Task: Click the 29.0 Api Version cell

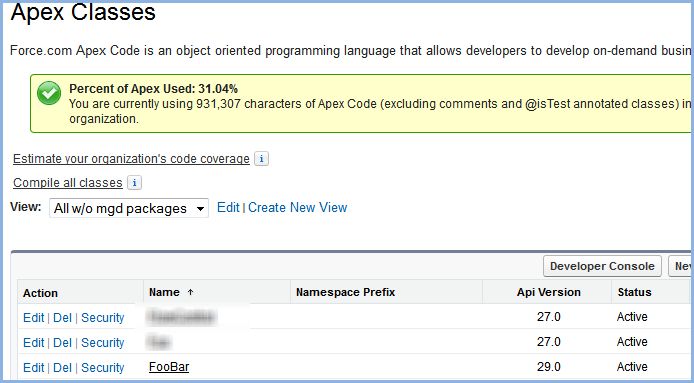Action: point(548,367)
